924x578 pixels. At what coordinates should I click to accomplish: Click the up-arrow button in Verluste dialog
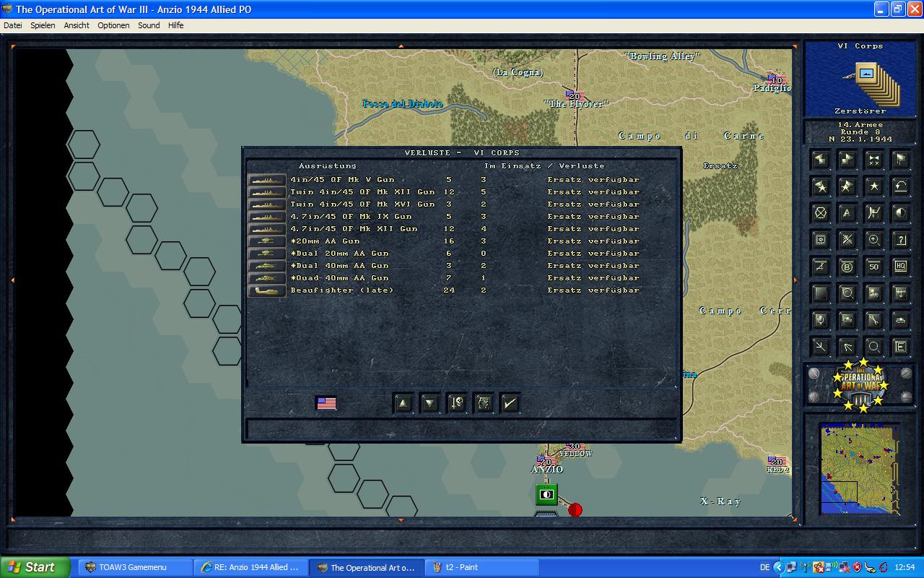pyautogui.click(x=404, y=403)
